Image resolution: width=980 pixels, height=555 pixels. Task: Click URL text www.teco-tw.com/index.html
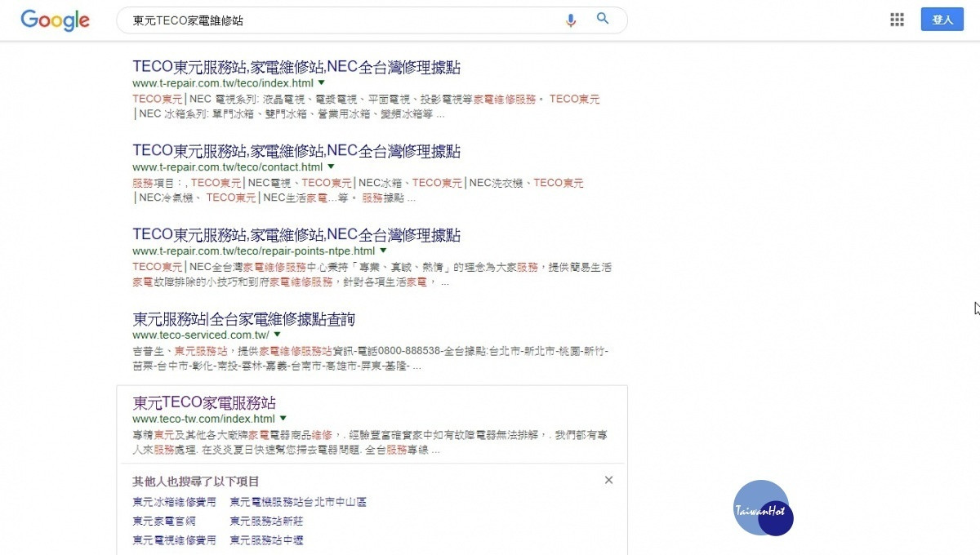pyautogui.click(x=203, y=419)
